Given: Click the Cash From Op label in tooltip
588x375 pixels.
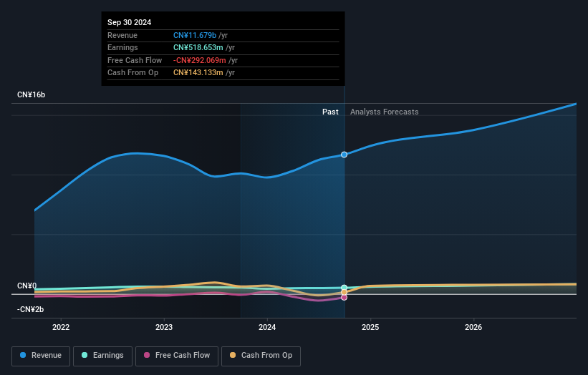Looking at the screenshot, I should 132,73.
